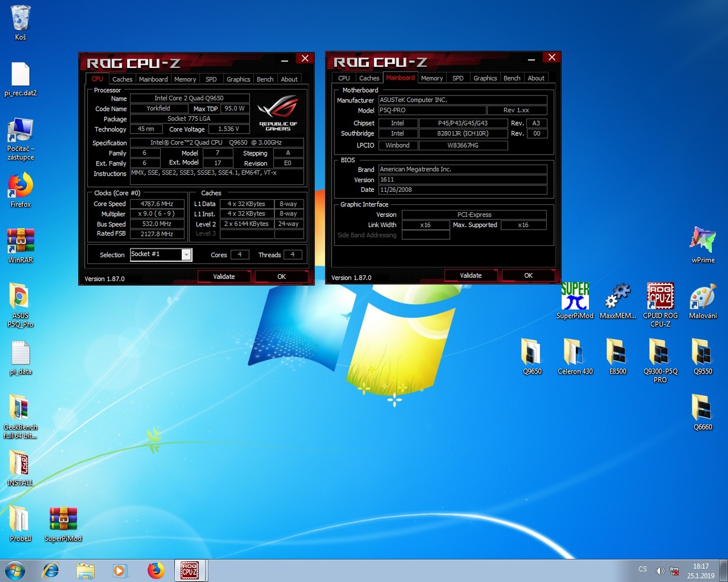The image size is (728, 582).
Task: Open Caches tab in the right CPU-Z window
Action: pyautogui.click(x=369, y=78)
